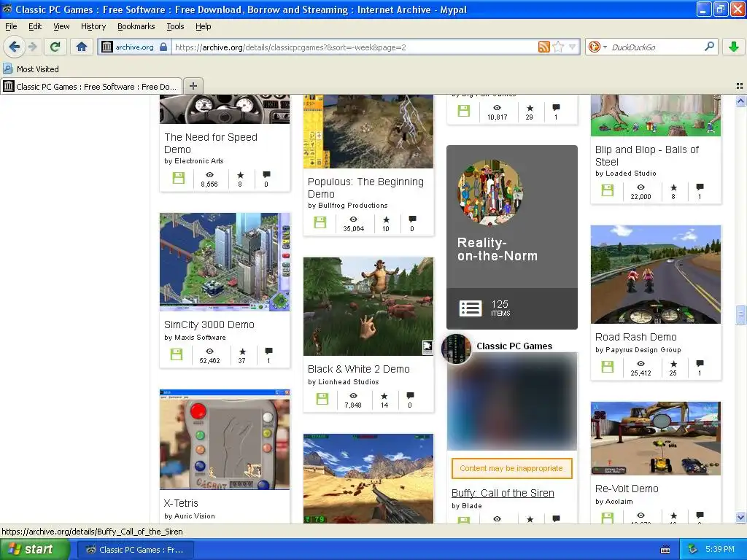The image size is (747, 560).
Task: Open Populous: The Beginning Demo title link
Action: [x=365, y=187]
